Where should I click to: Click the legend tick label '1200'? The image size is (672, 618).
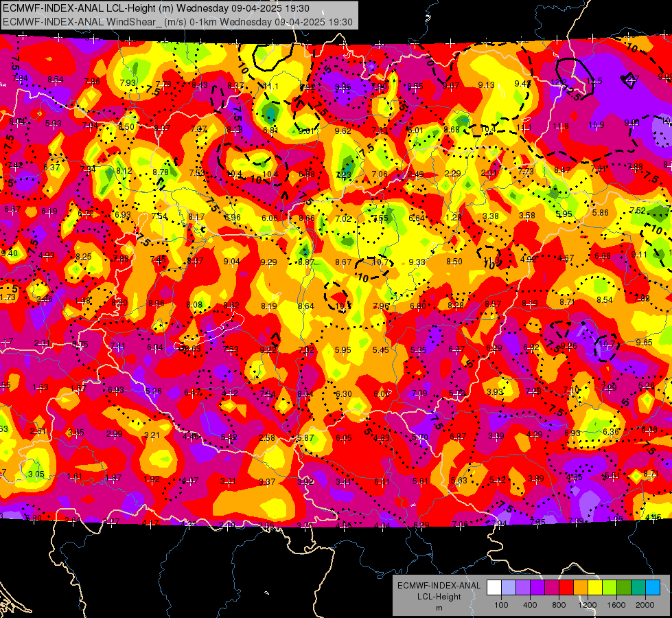[x=588, y=605]
